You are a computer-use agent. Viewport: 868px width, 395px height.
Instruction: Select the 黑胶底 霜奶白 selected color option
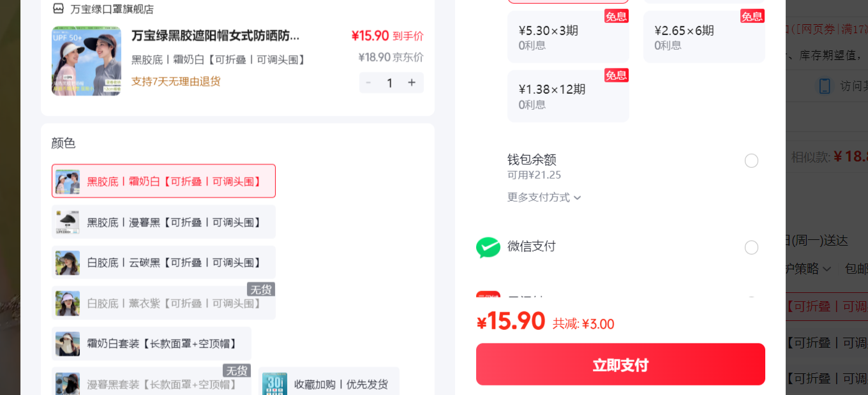[163, 181]
